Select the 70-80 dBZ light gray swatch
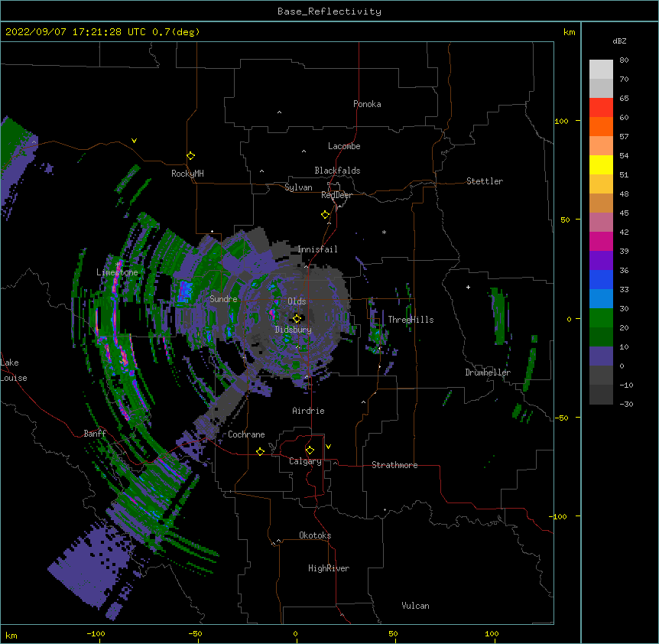This screenshot has width=659, height=644. (x=601, y=70)
